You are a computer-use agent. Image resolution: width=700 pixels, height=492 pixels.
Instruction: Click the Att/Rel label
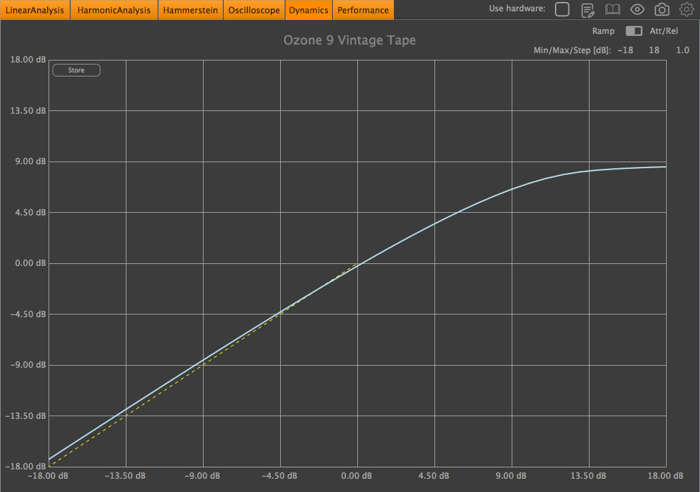[664, 31]
